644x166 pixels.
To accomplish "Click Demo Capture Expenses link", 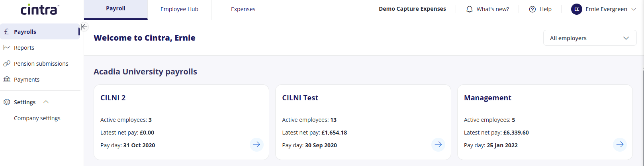I will click(412, 9).
